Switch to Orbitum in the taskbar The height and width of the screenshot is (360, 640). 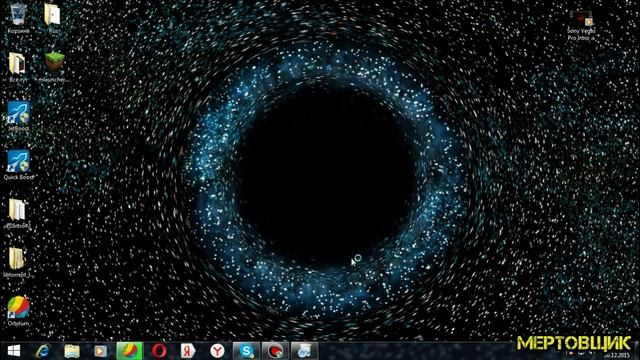tap(129, 351)
